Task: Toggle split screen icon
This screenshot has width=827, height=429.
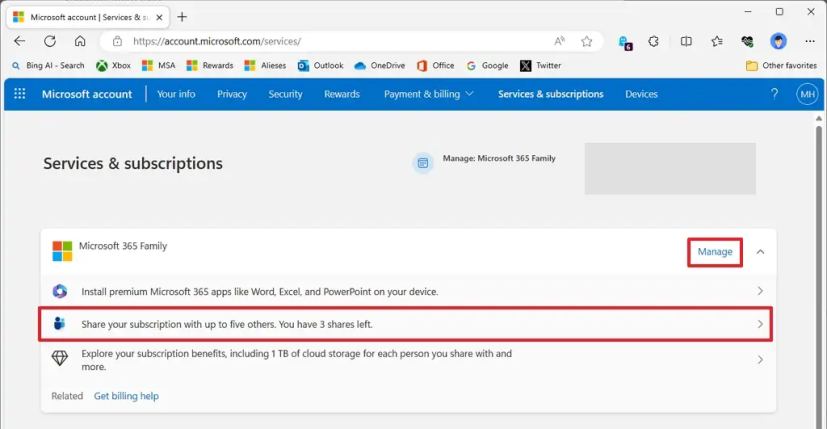Action: tap(686, 41)
